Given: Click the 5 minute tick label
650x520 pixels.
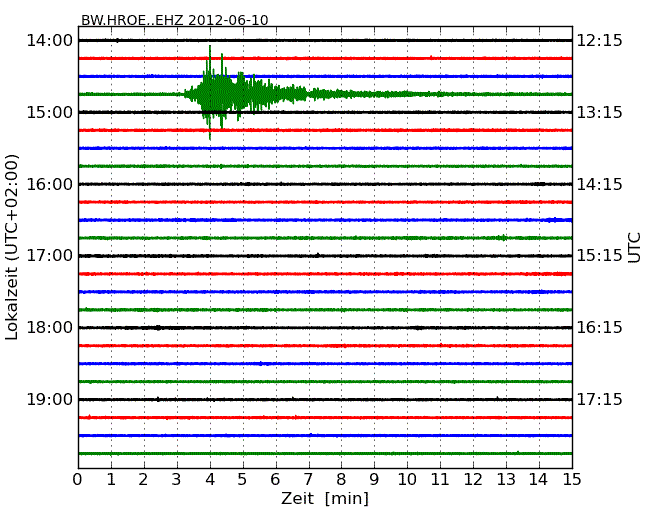Looking at the screenshot, I should 243,480.
